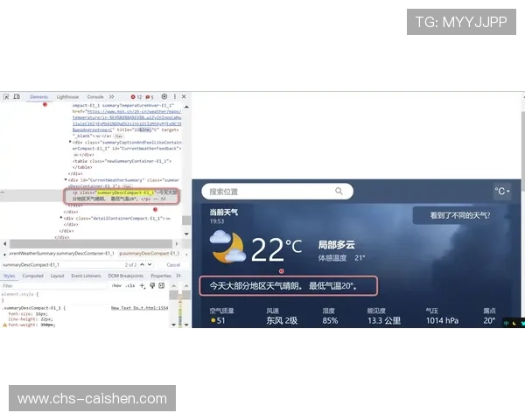
Task: Go to previous search result arrow
Action: tap(142, 264)
